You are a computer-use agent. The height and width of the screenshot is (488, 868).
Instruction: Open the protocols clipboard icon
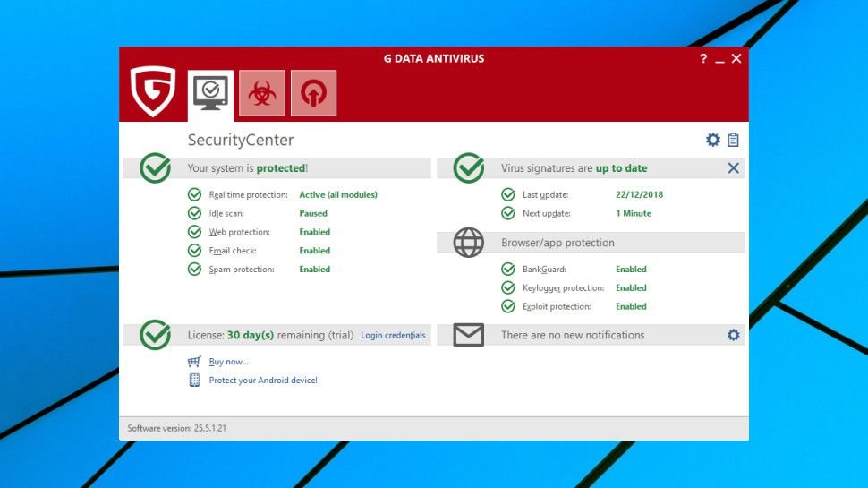(734, 140)
